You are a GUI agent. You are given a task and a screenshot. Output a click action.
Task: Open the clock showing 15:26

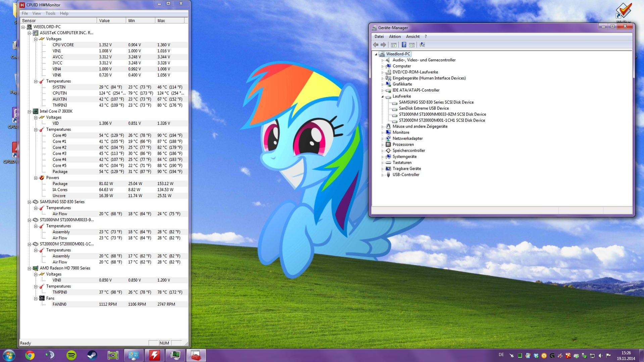626,356
